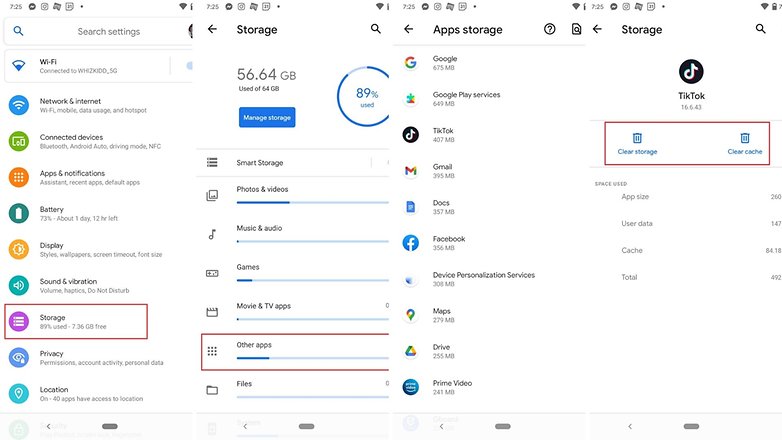This screenshot has width=782, height=440.
Task: Tap Storage 89% used text
Action: tap(73, 327)
